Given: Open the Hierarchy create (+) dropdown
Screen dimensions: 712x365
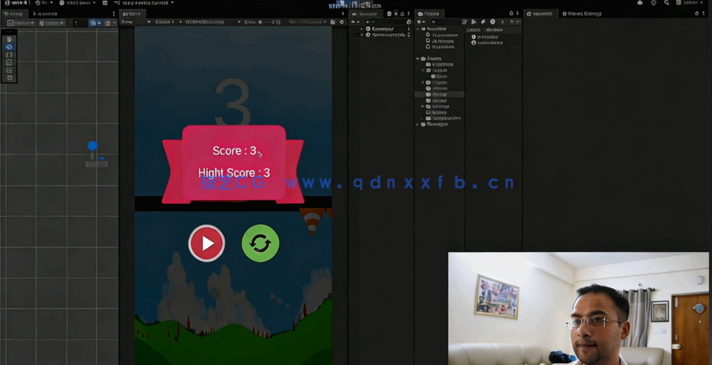Looking at the screenshot, I should (x=356, y=22).
